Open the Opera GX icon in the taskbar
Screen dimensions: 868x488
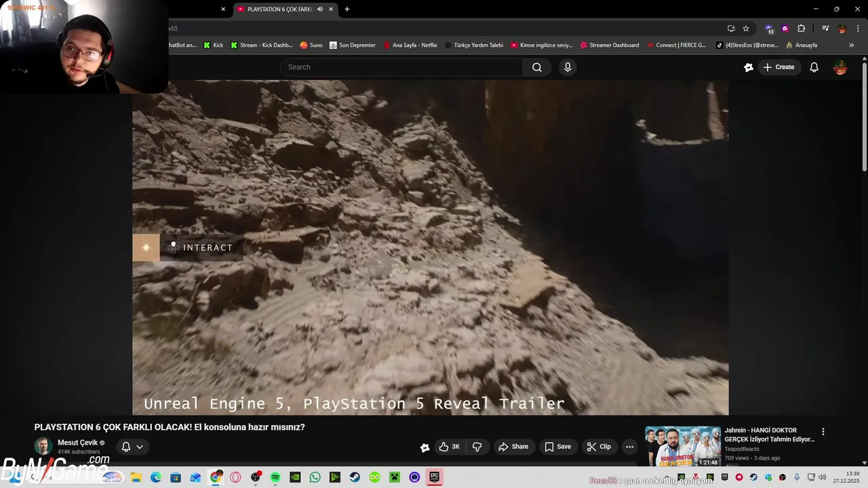(235, 477)
